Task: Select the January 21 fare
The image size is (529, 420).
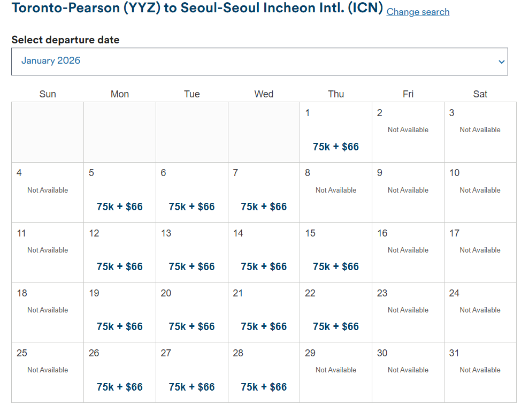Action: click(x=264, y=326)
